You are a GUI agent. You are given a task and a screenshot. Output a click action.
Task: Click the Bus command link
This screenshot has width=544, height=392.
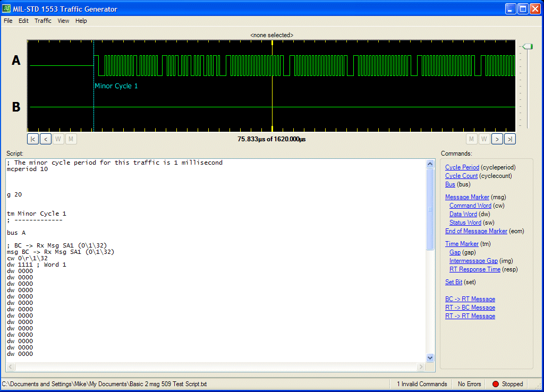click(x=450, y=184)
